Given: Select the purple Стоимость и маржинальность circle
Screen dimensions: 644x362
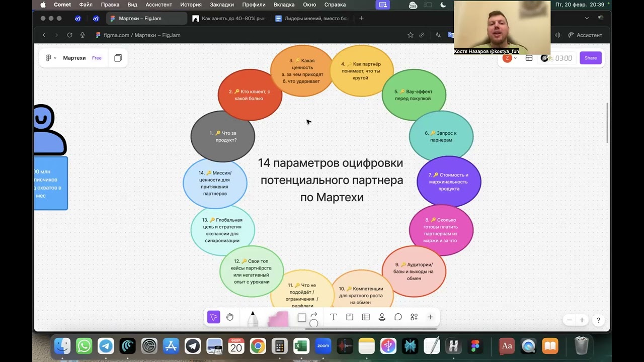Looking at the screenshot, I should click(x=449, y=182).
